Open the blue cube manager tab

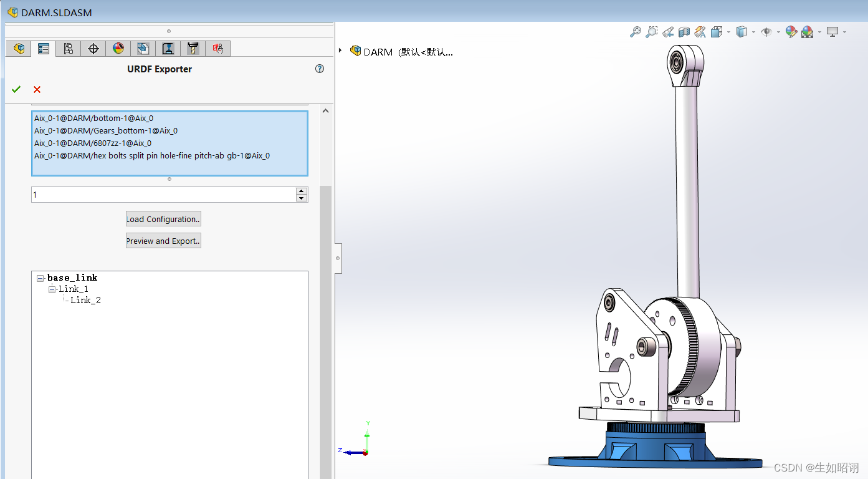click(143, 49)
